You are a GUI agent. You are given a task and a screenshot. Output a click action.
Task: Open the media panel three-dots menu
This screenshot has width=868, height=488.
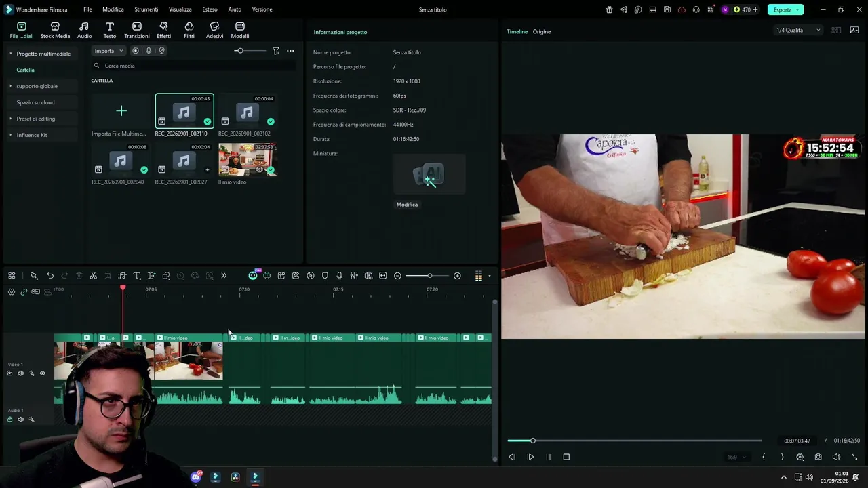pos(290,51)
